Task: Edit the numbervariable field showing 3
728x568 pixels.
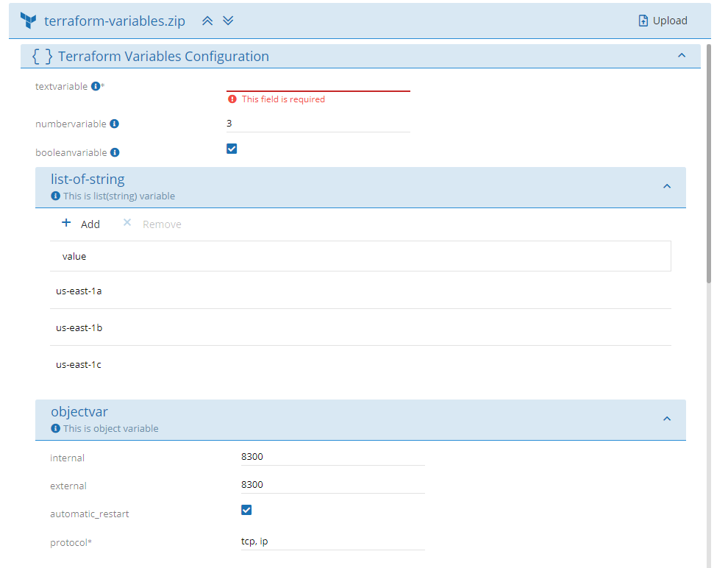Action: point(318,124)
